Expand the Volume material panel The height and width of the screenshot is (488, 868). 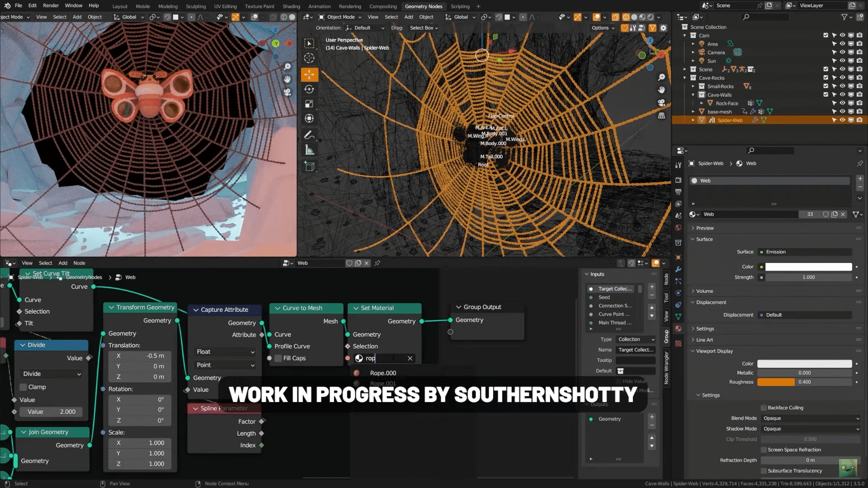click(704, 291)
